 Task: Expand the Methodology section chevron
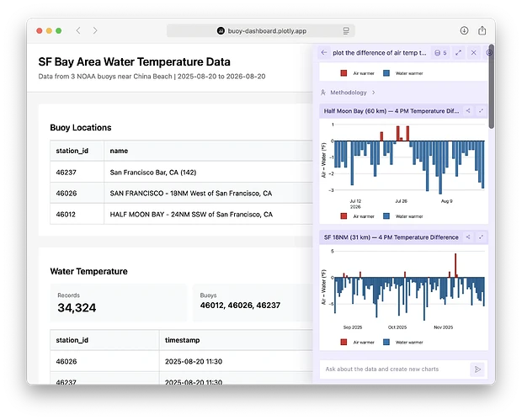[374, 93]
